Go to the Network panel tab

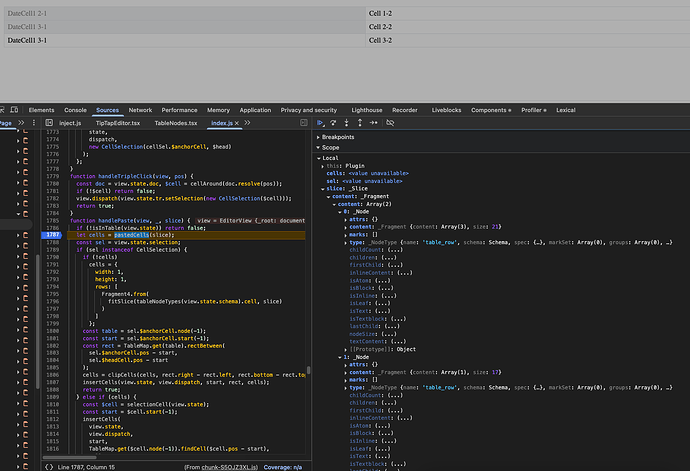pos(140,110)
